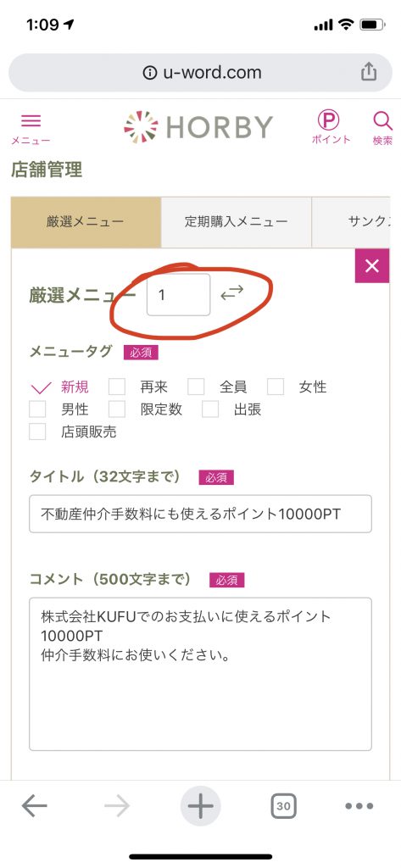Tick the 店頭販売 checkbox
Viewport: 401px width, 868px height.
pos(37,431)
